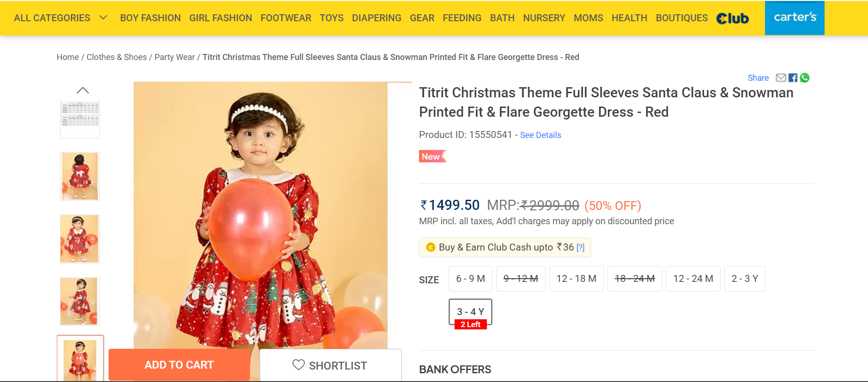868x382 pixels.
Task: Share product via email icon
Action: point(781,78)
